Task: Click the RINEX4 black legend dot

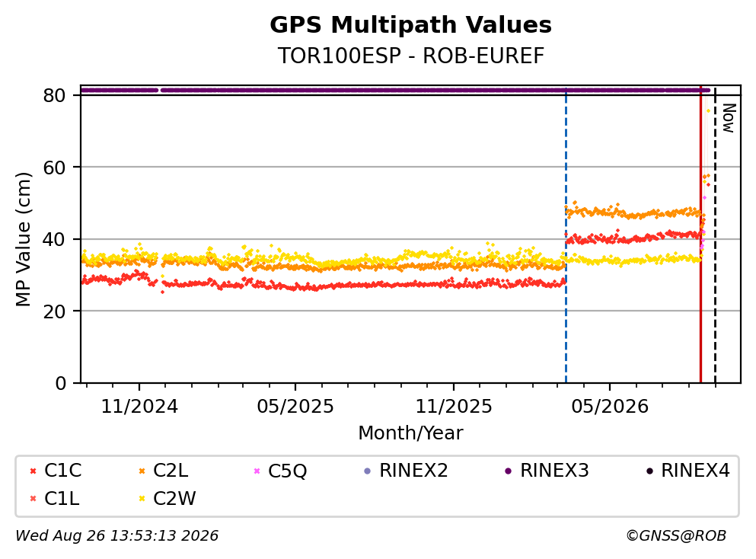Action: pos(649,471)
